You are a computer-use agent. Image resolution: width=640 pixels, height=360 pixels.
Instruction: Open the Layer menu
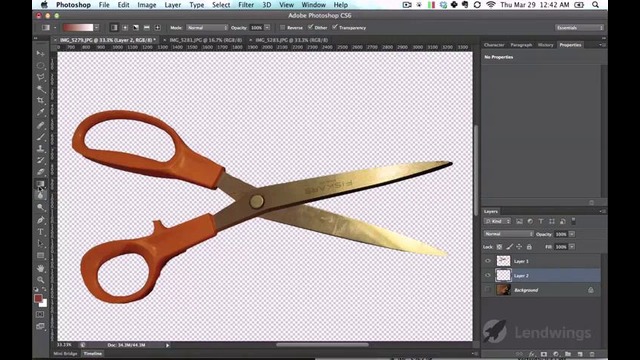point(173,5)
